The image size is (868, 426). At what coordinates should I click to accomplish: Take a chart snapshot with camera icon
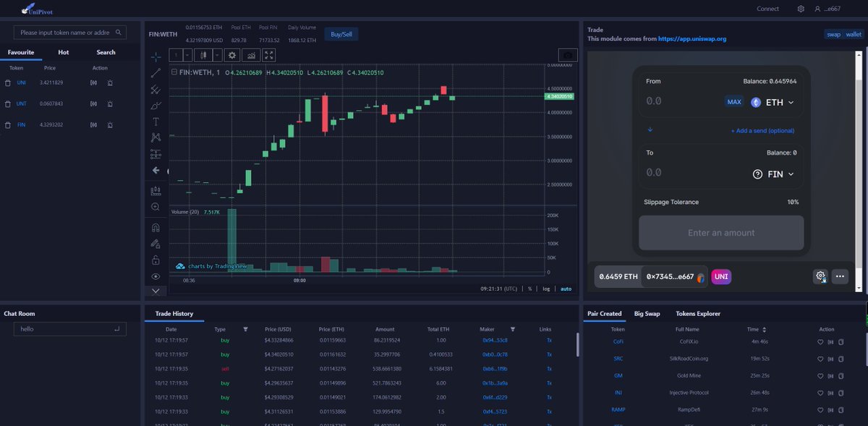[568, 55]
